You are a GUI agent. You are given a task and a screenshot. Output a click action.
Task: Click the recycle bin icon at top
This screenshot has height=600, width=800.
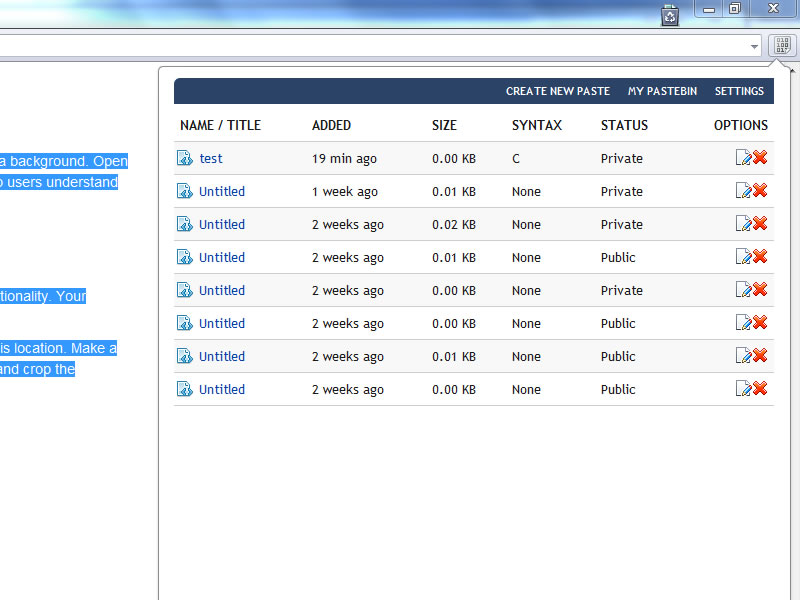point(670,14)
